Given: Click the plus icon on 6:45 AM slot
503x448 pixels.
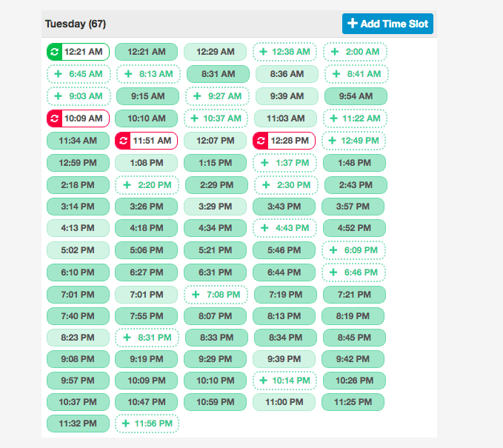Looking at the screenshot, I should 58,74.
